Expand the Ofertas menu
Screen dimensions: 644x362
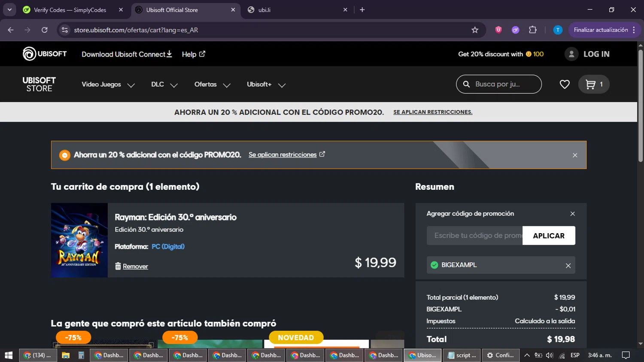(213, 85)
